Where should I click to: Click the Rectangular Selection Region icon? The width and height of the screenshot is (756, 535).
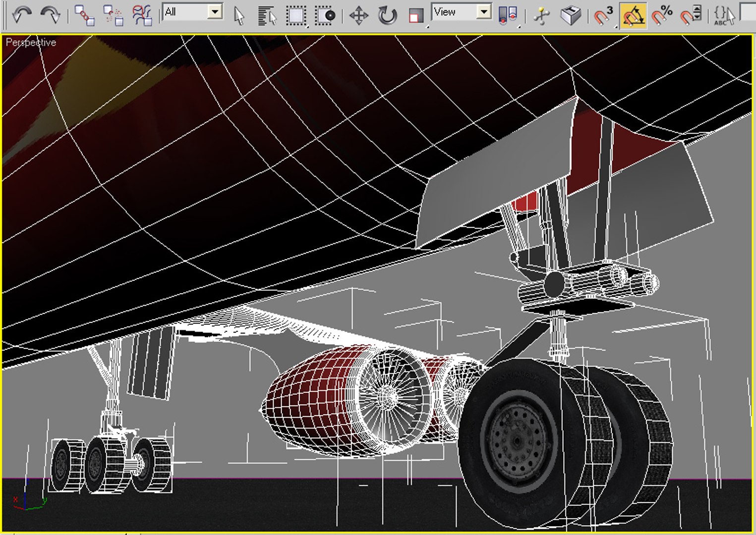tap(296, 15)
